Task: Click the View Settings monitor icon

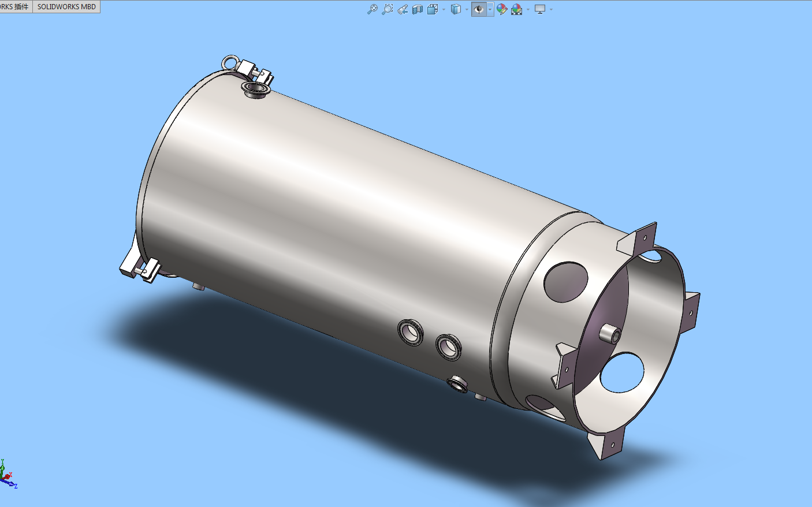Action: pos(540,9)
